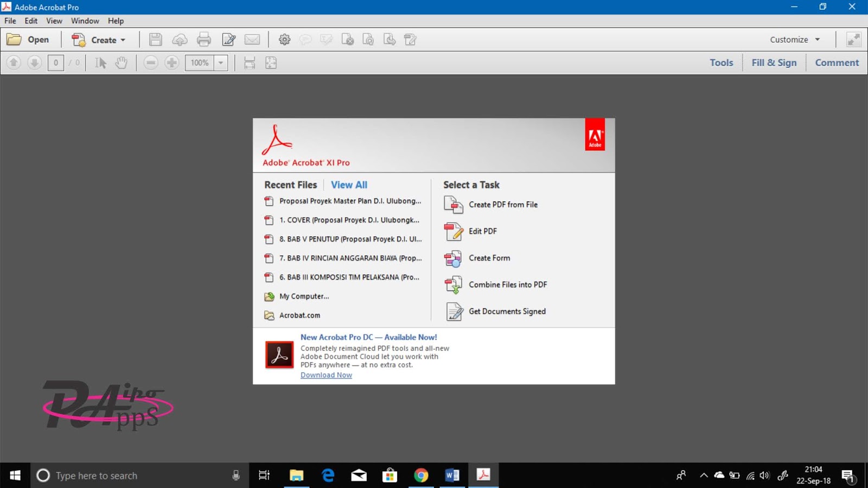Select the Hand pan tool
This screenshot has height=488, width=868.
click(x=121, y=63)
